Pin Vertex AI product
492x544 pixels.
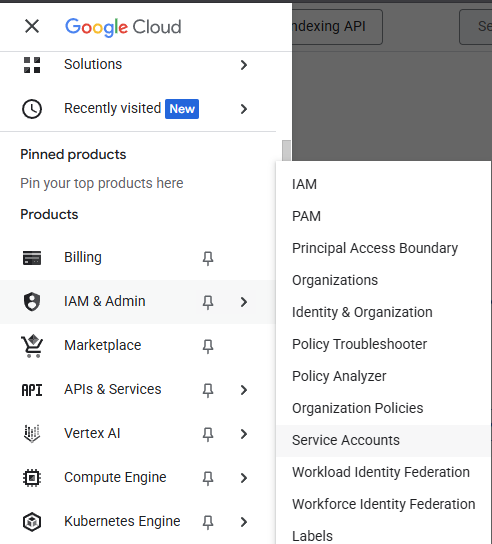(x=208, y=434)
